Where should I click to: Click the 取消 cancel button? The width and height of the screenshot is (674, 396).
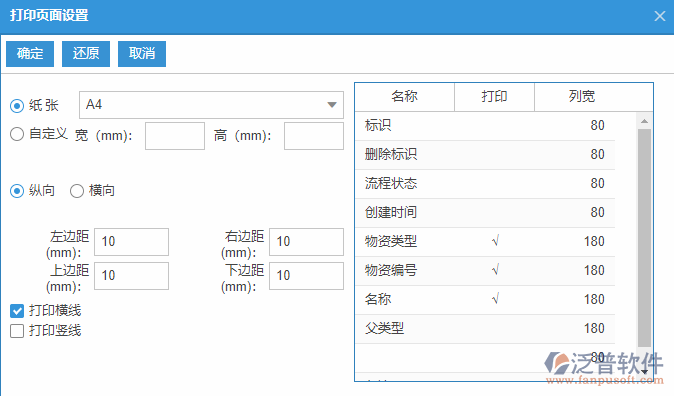[142, 54]
